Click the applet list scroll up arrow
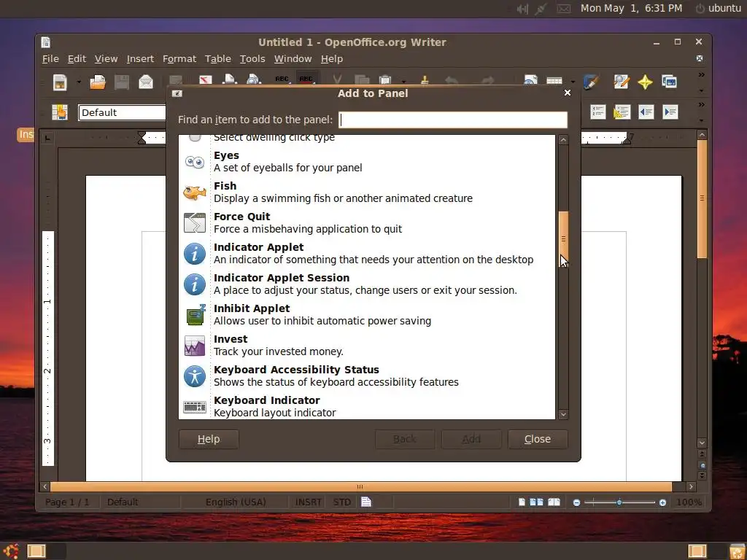The image size is (747, 560). [x=563, y=139]
